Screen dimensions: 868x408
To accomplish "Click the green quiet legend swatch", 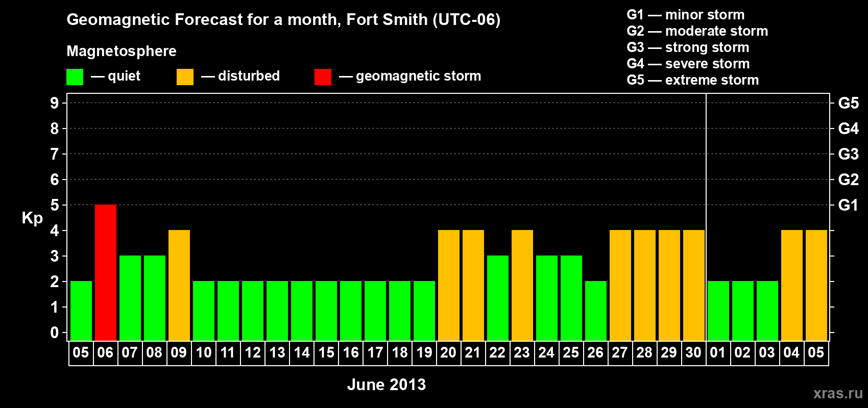I will [x=75, y=77].
